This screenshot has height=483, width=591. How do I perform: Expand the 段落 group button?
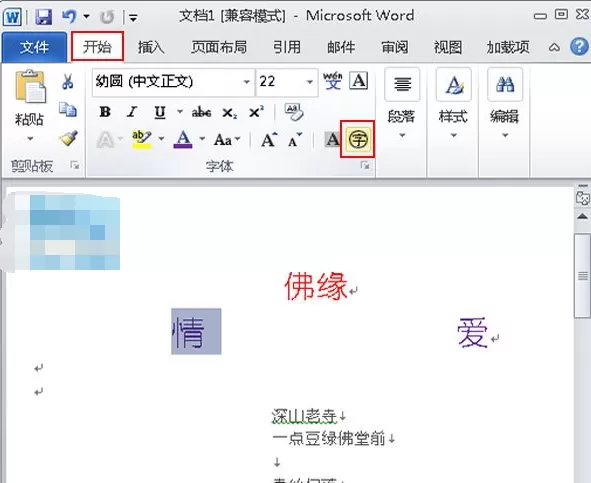(402, 104)
